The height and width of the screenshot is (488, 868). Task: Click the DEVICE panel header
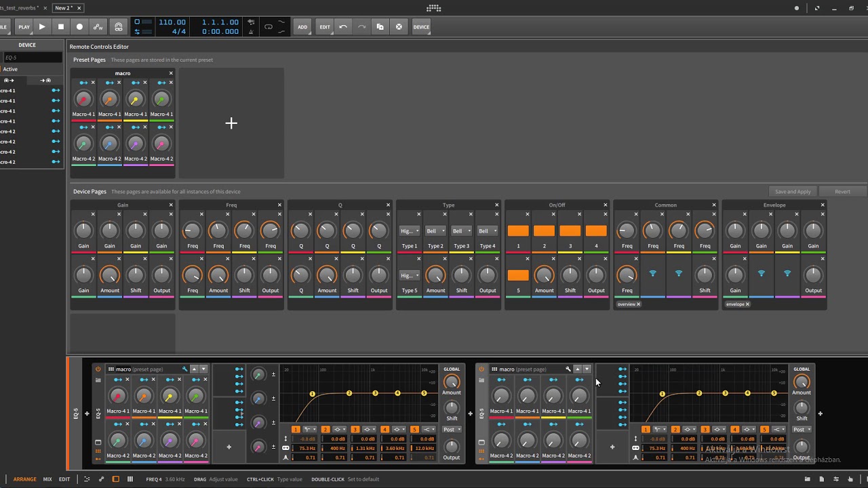(x=27, y=45)
